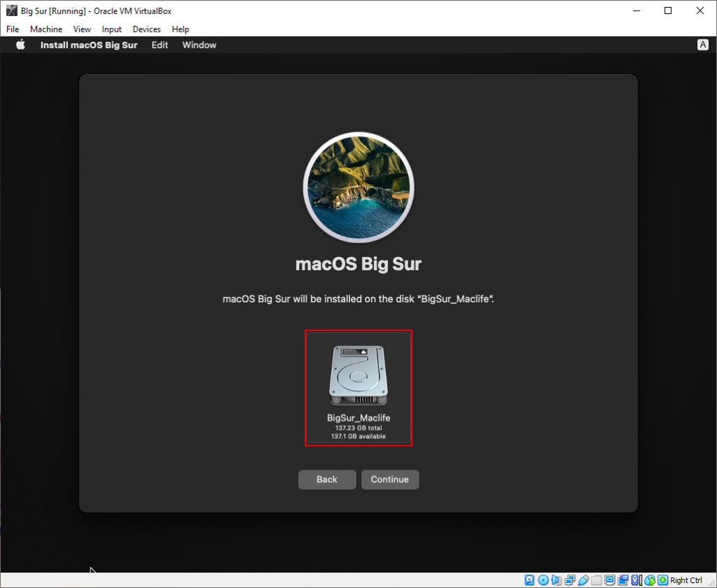Click the Apple menu icon
Image resolution: width=717 pixels, height=588 pixels.
20,44
